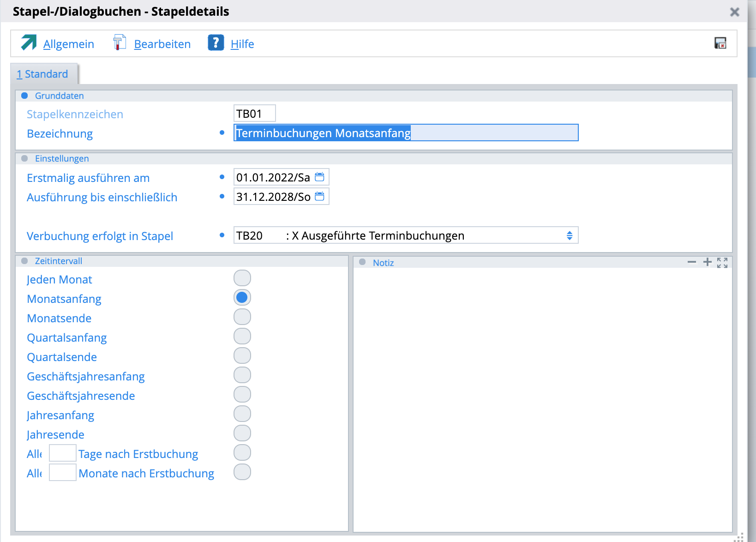The width and height of the screenshot is (756, 542).
Task: Open the Allgemein menu
Action: click(x=68, y=44)
